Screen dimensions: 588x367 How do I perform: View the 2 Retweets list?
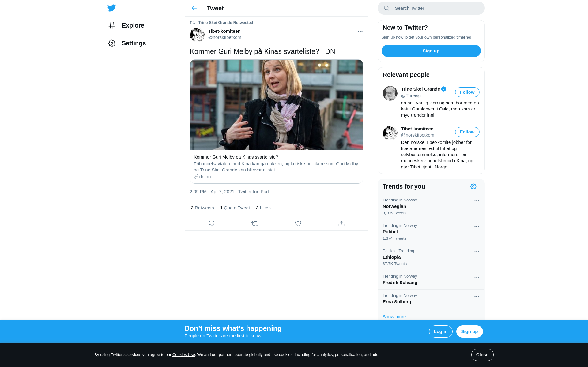click(x=202, y=208)
